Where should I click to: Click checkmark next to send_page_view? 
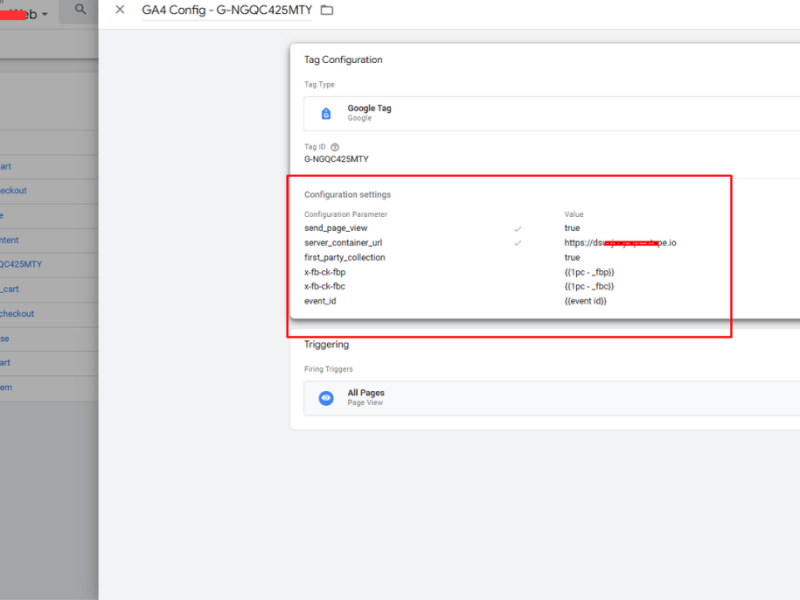click(x=517, y=229)
